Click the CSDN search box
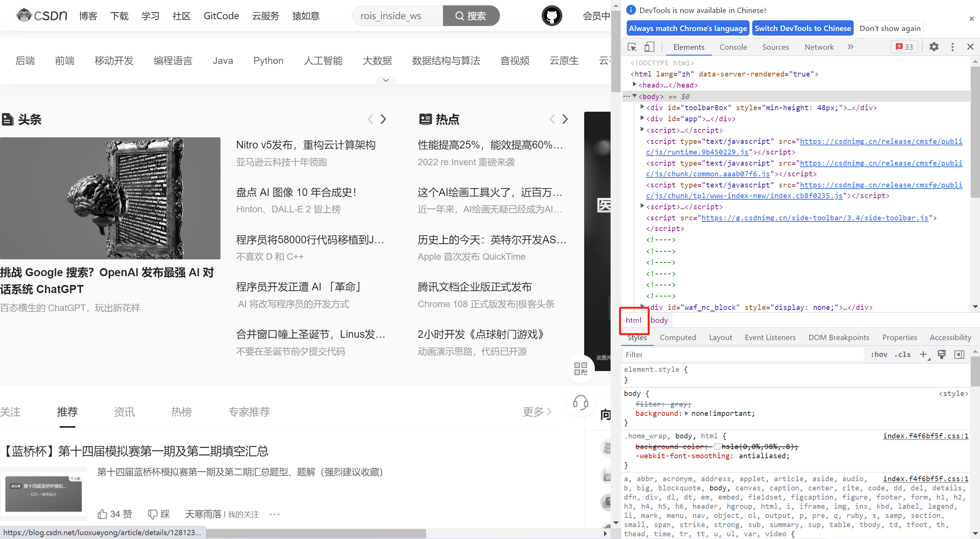 click(x=397, y=16)
